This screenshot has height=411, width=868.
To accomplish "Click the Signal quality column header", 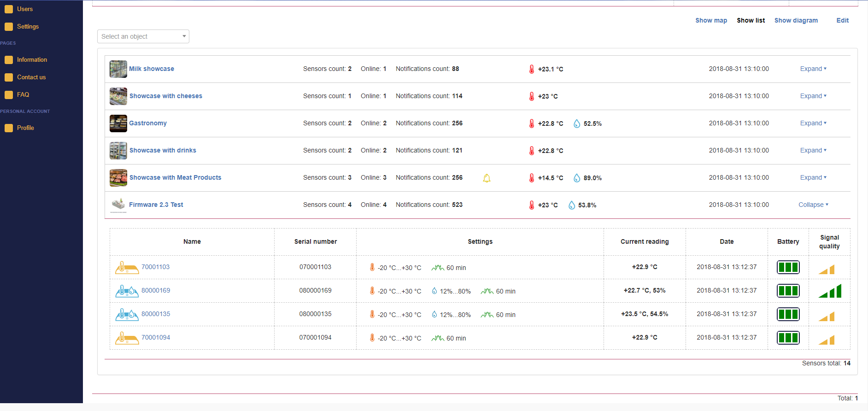I will [x=829, y=242].
